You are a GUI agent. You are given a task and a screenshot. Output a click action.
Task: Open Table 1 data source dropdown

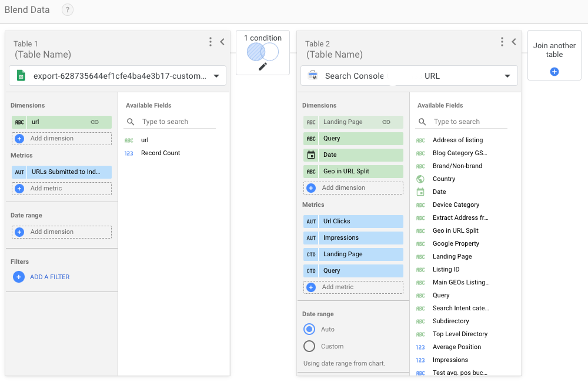pyautogui.click(x=118, y=76)
